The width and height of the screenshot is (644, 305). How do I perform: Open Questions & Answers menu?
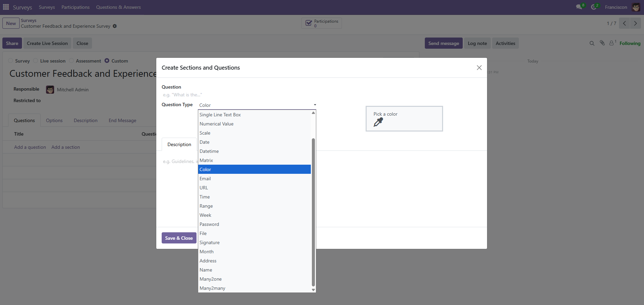click(118, 7)
